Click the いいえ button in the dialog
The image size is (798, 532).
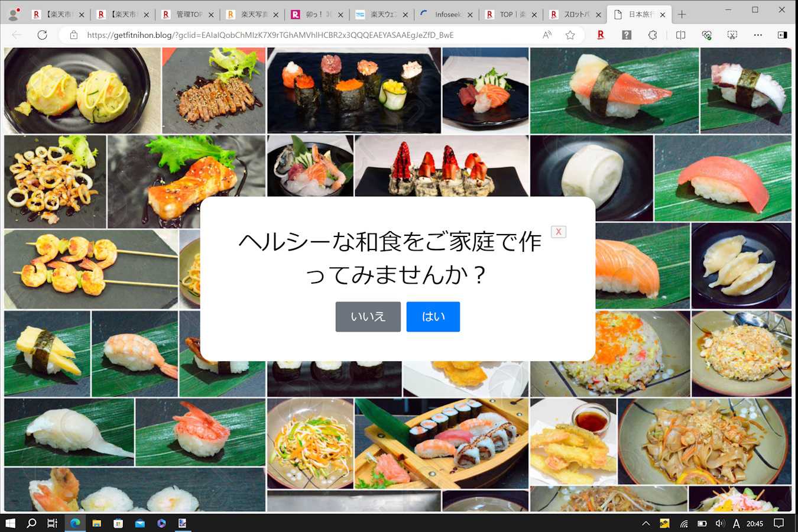tap(368, 317)
